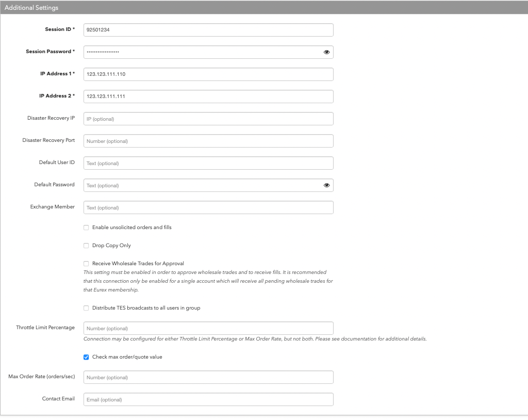528x420 pixels.
Task: Uncheck Check max order/quote value
Action: click(86, 357)
